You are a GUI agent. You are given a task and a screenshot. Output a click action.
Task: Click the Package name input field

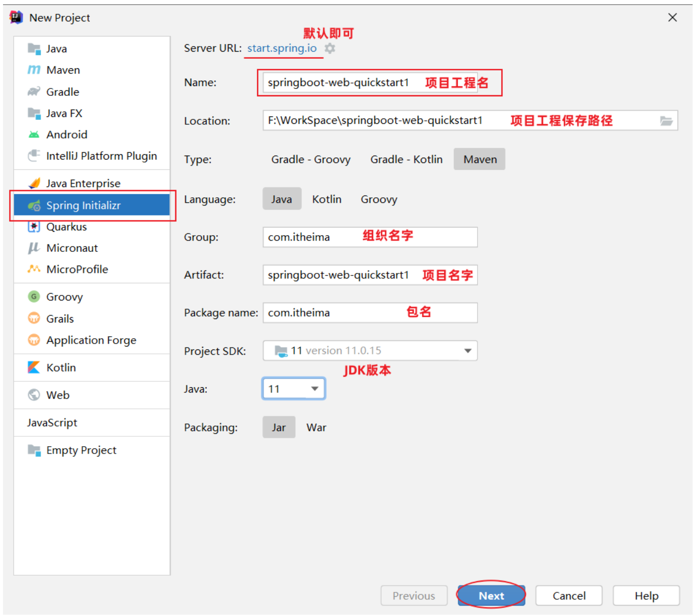click(370, 313)
